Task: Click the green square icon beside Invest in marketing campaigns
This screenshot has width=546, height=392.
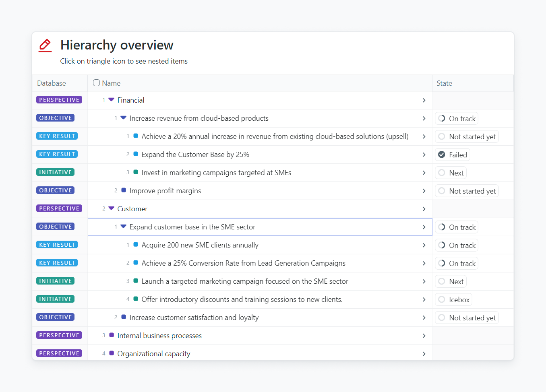Action: point(136,172)
